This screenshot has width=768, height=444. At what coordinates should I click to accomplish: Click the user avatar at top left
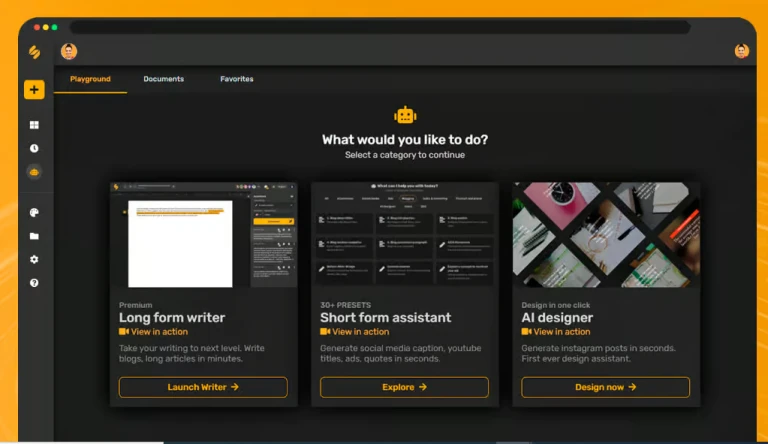point(69,51)
